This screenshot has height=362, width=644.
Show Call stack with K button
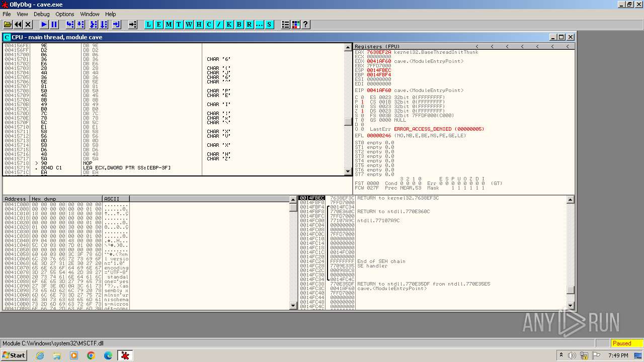point(229,24)
